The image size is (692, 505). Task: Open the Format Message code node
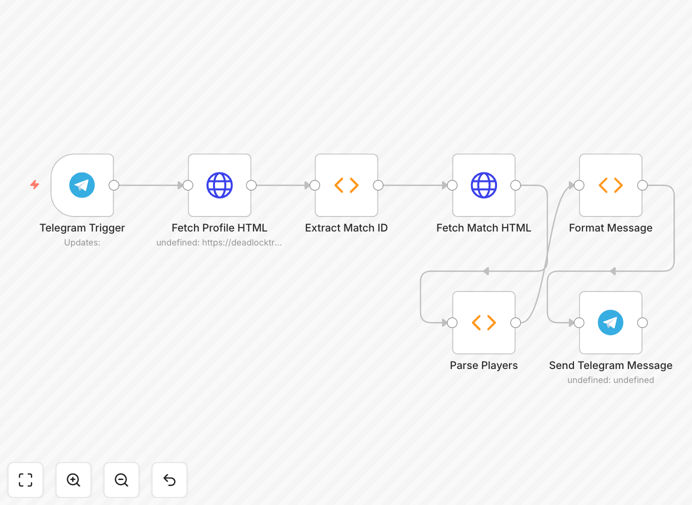[x=611, y=185]
